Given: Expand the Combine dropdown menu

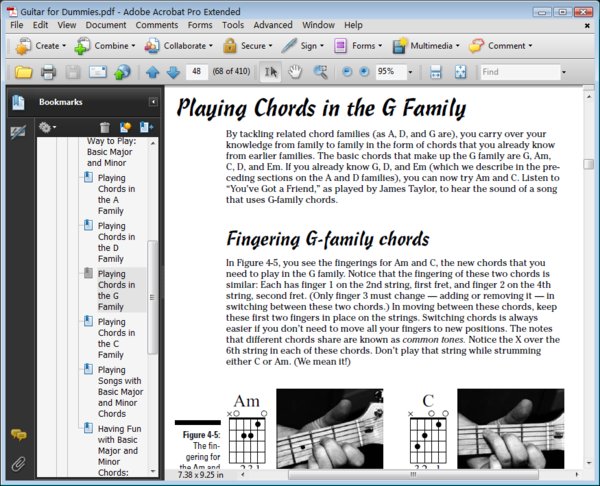Looking at the screenshot, I should 129,46.
